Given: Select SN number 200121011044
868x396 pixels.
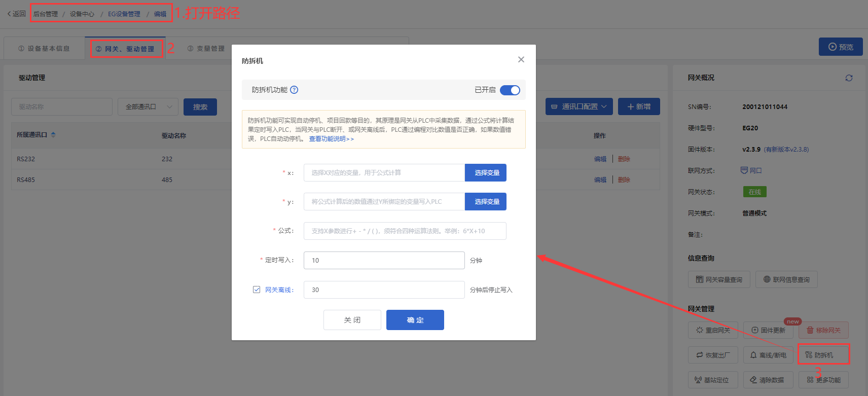Looking at the screenshot, I should pos(765,107).
